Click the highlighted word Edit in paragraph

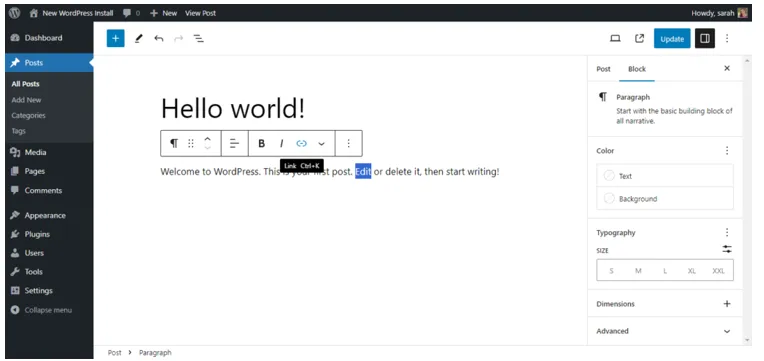coord(363,171)
